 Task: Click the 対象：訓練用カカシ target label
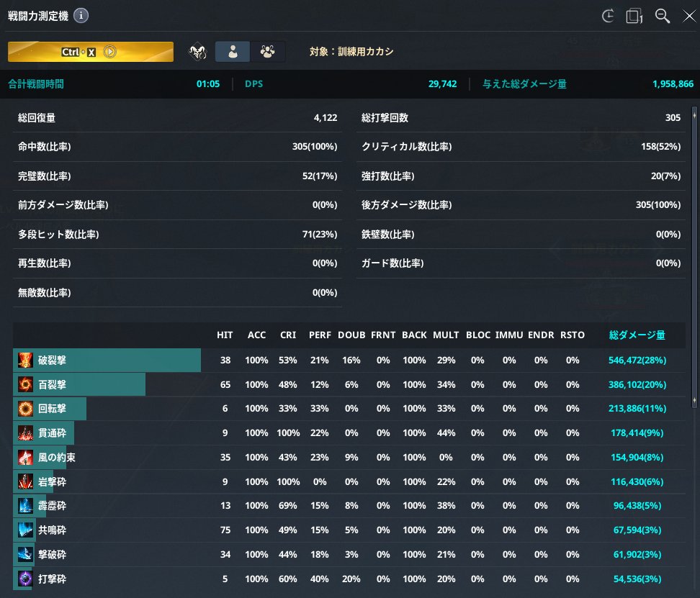(x=351, y=52)
